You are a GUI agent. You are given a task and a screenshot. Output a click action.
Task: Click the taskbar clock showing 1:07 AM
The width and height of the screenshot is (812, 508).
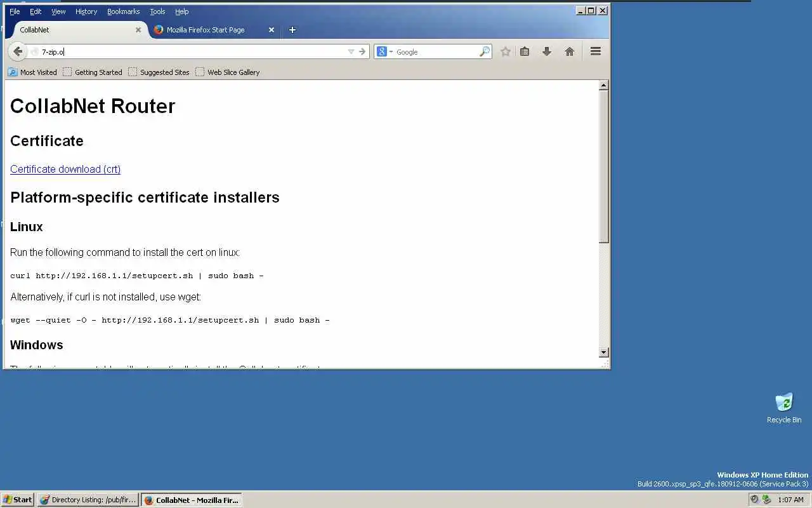pyautogui.click(x=790, y=500)
